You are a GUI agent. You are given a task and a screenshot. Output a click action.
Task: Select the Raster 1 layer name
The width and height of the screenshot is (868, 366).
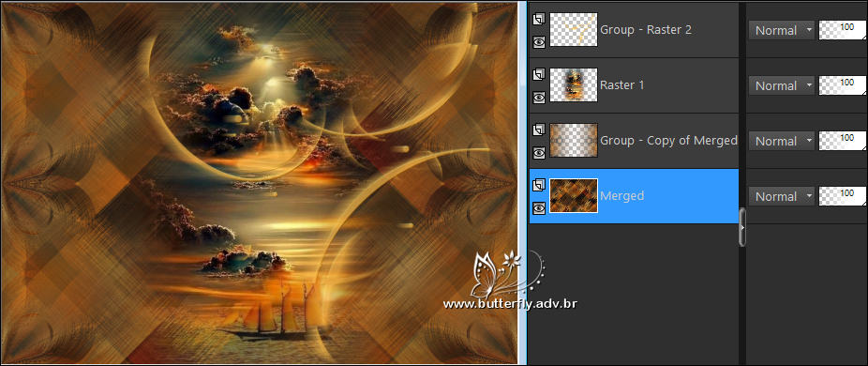[x=621, y=85]
